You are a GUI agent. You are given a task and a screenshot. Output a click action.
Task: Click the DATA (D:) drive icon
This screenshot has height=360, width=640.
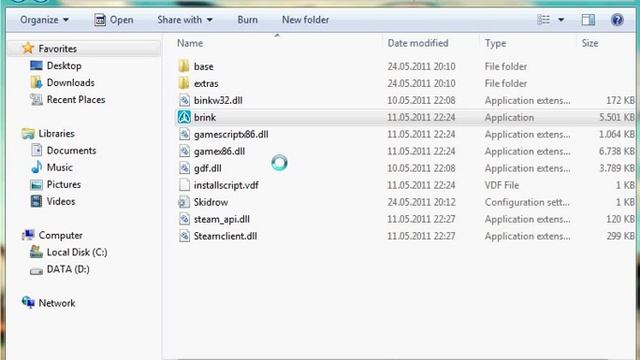coord(36,270)
